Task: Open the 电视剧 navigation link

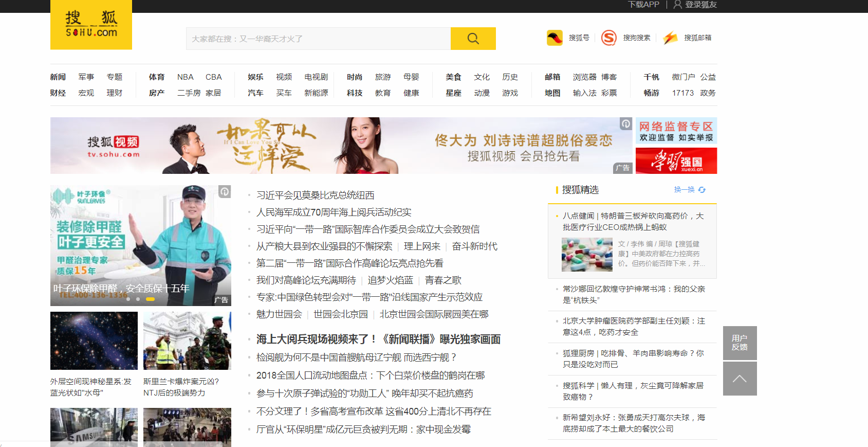Action: click(316, 77)
